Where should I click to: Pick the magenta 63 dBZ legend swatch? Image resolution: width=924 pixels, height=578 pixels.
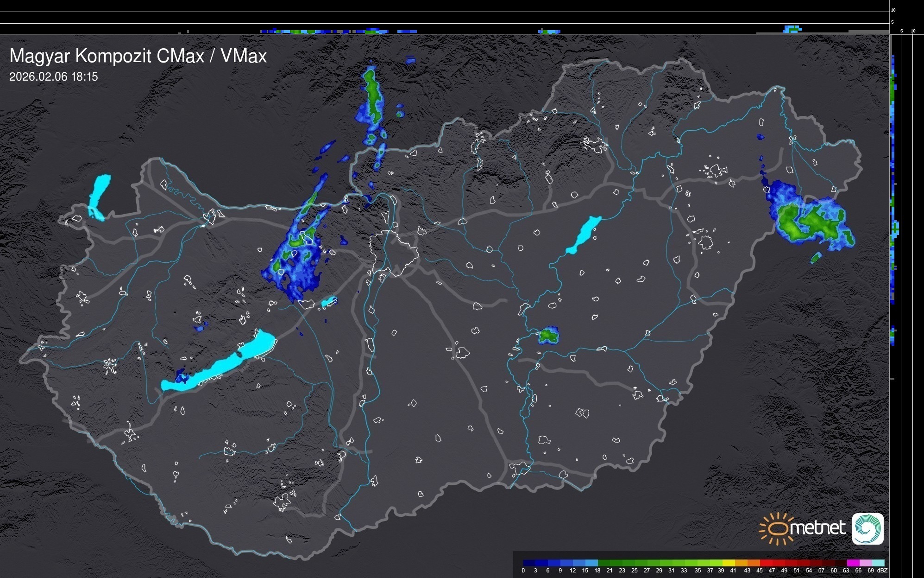point(852,563)
